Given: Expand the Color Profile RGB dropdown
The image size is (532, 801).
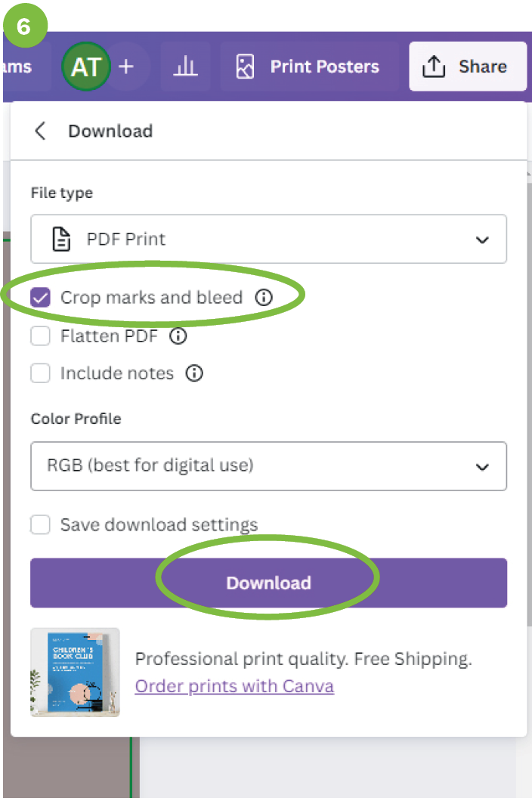Looking at the screenshot, I should click(x=268, y=465).
